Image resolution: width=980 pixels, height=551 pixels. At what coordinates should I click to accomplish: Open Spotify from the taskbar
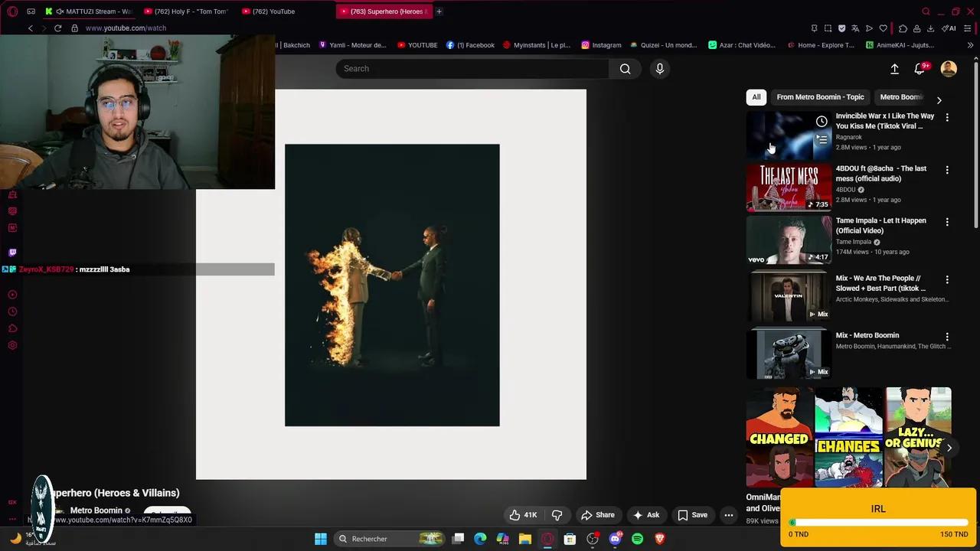coord(637,539)
